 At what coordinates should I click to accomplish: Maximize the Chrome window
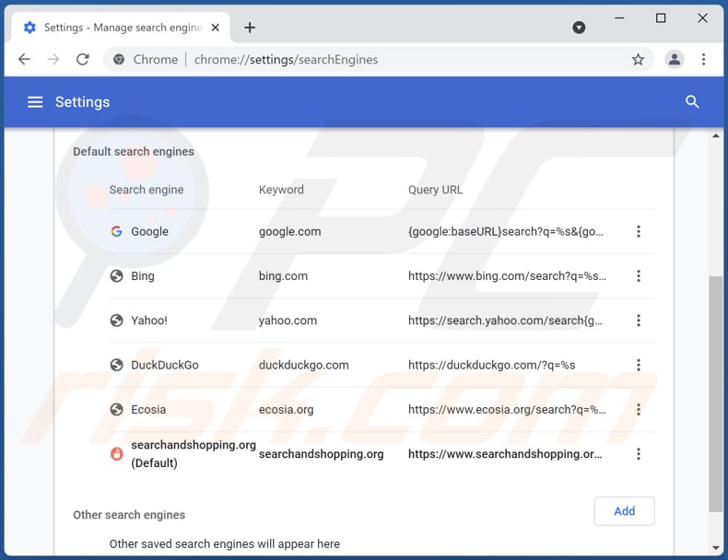click(661, 18)
